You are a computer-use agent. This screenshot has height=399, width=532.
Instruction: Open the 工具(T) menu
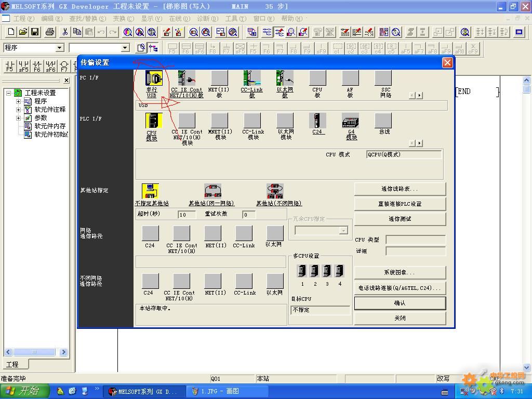[236, 19]
